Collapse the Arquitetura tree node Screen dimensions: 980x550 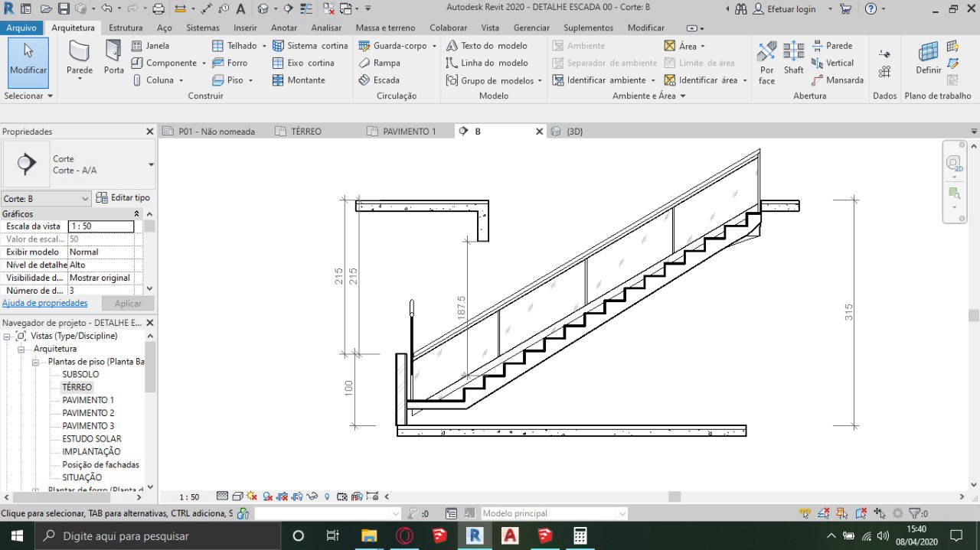[x=22, y=349]
